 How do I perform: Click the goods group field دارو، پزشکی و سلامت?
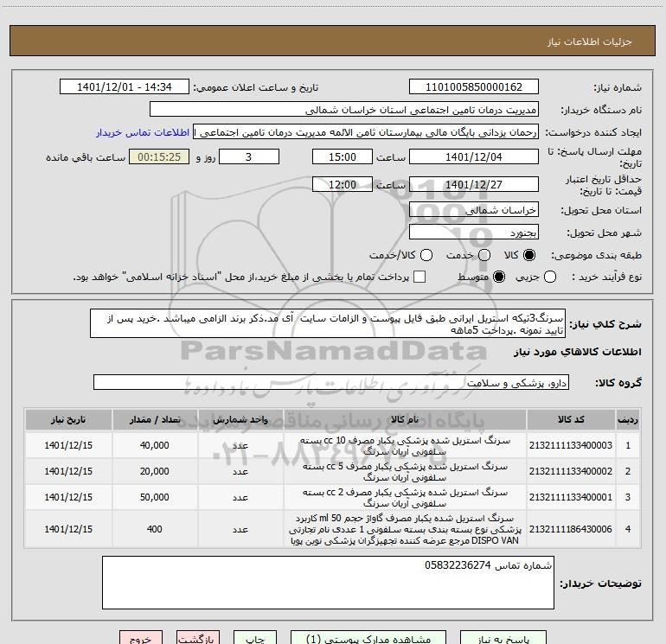[x=331, y=382]
